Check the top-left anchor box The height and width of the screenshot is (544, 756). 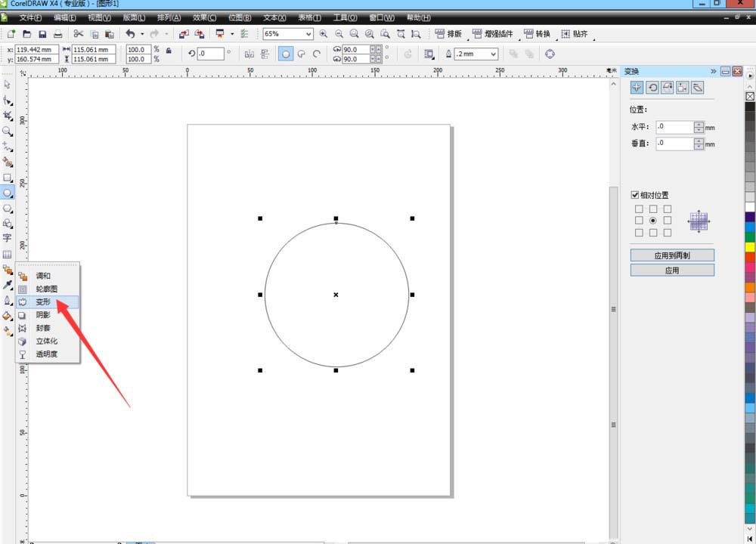pos(639,209)
